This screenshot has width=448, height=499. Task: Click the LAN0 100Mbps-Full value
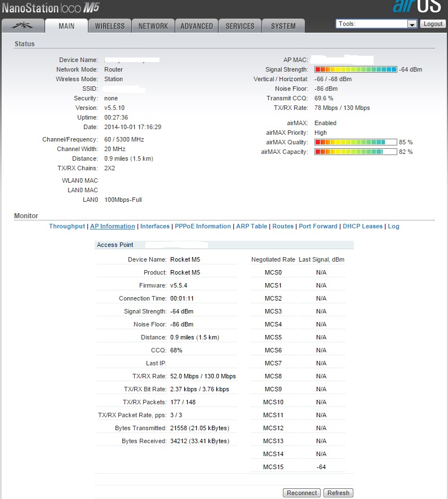click(123, 200)
